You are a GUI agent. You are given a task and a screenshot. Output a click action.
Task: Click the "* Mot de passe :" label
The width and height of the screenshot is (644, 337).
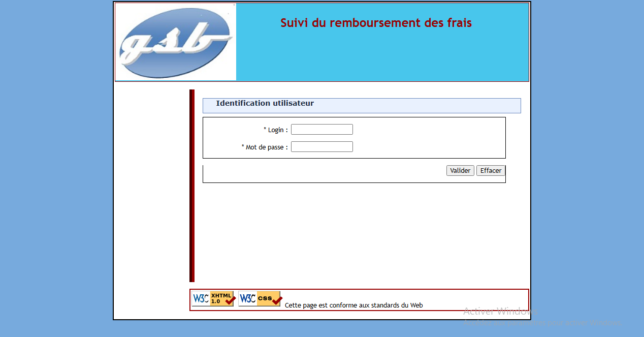(x=265, y=147)
